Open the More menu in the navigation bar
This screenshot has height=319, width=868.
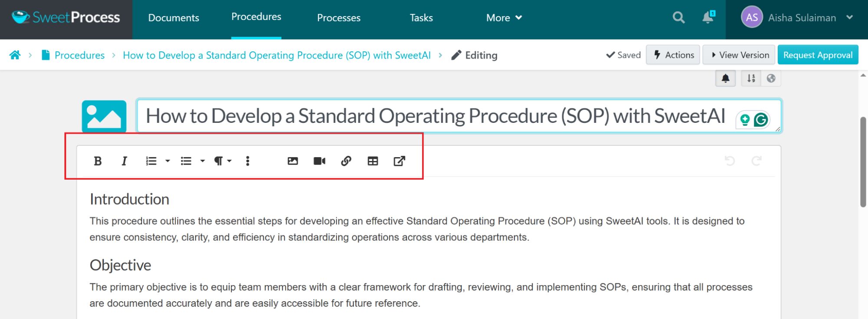pos(504,18)
